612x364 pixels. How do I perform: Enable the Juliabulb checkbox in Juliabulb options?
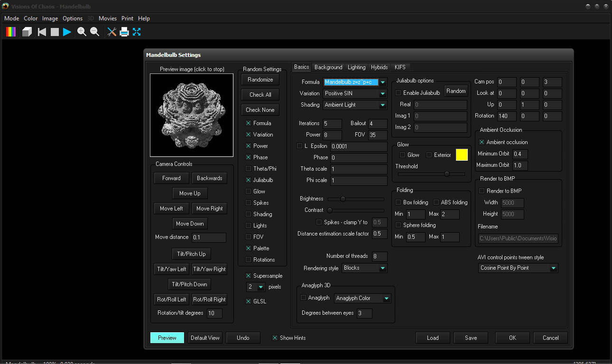[398, 93]
